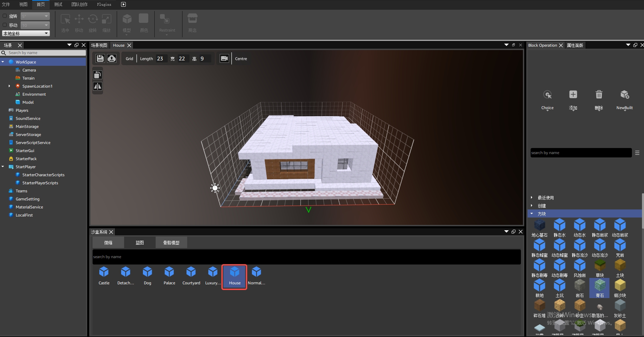The image size is (644, 337).
Task: Open the move step dropdown
Action: (x=35, y=25)
